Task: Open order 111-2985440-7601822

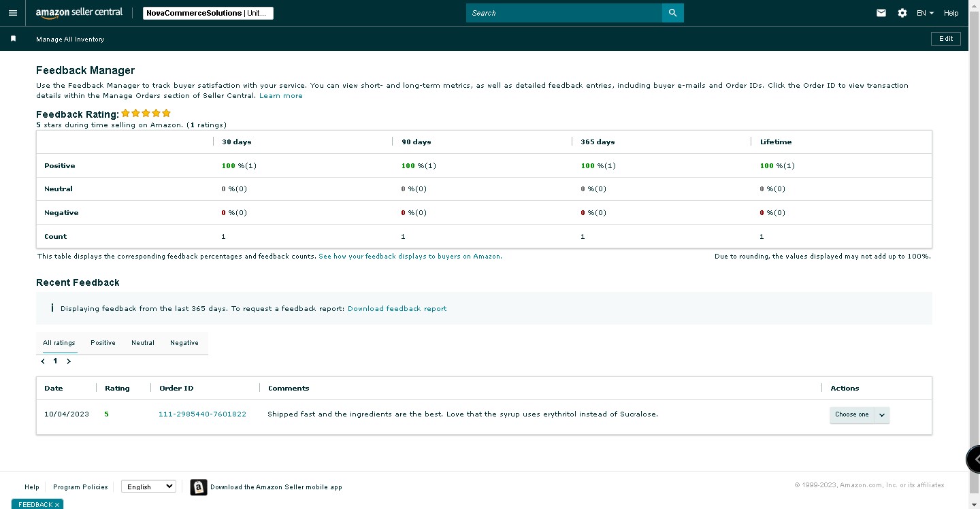Action: click(202, 414)
